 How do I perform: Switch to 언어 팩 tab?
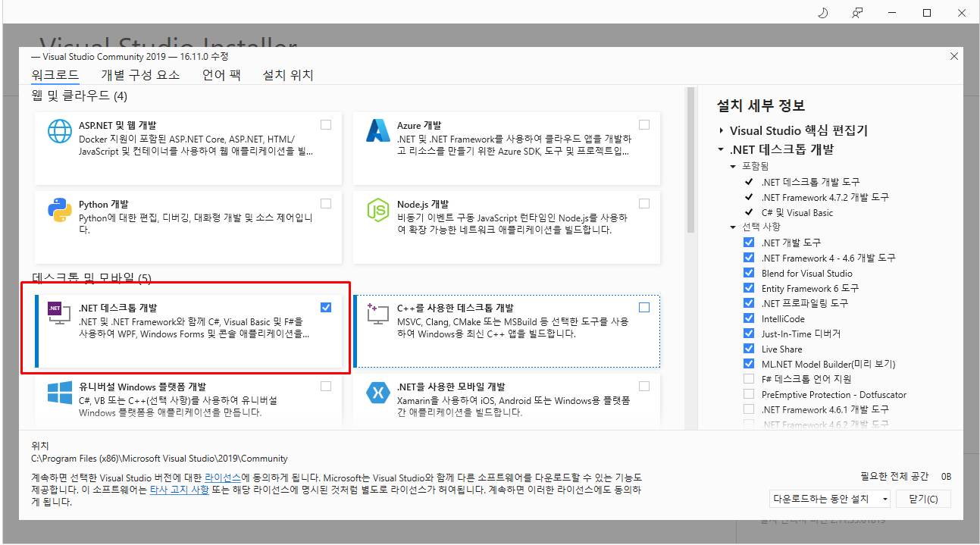[x=221, y=75]
